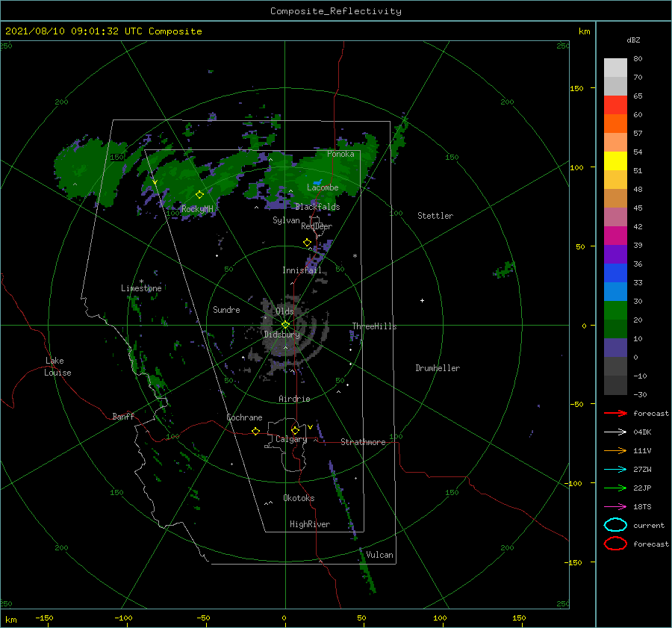Click the light blue 30-33 dBZ swatch

point(615,291)
